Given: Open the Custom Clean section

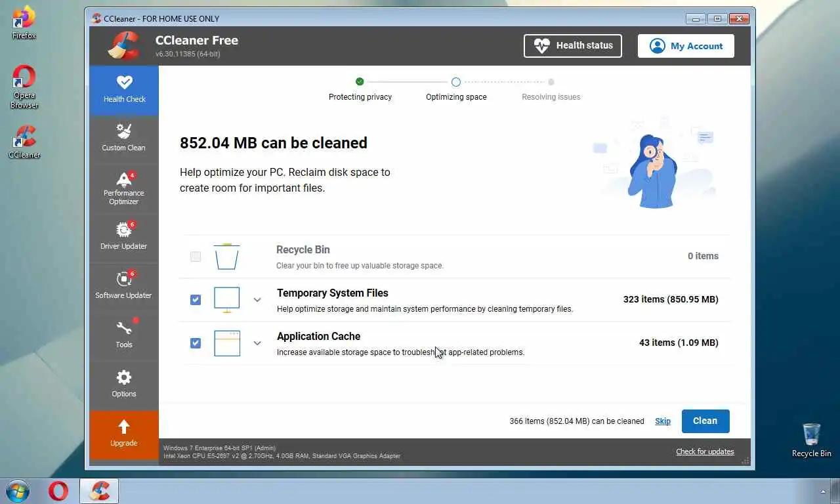Looking at the screenshot, I should click(x=124, y=140).
